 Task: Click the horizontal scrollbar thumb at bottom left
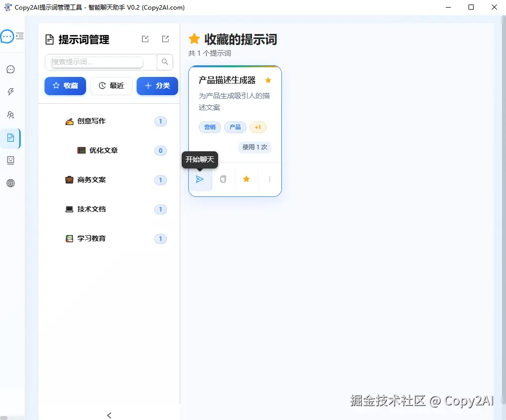pyautogui.click(x=4, y=418)
